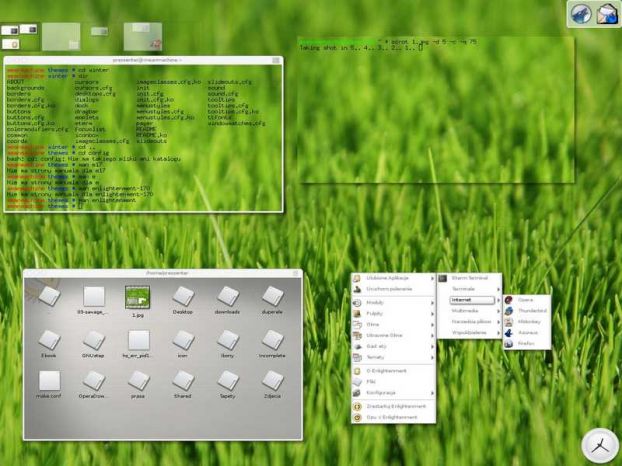Select the 03-savage_ file icon
Screen dimensions: 622x466
(93, 300)
